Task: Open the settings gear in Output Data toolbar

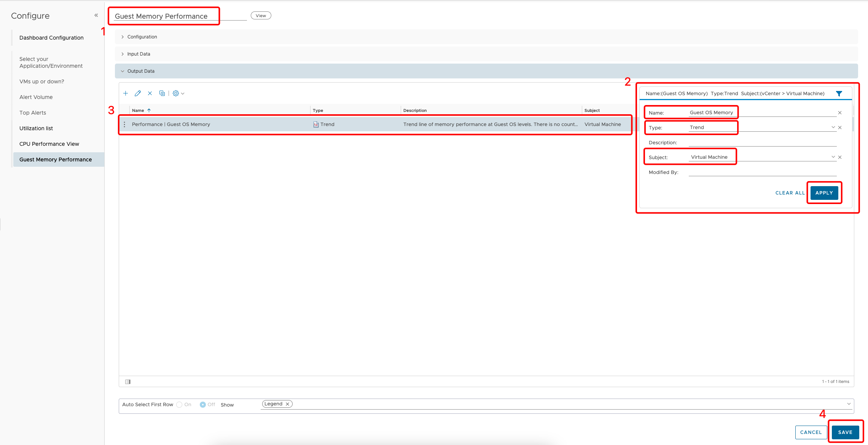Action: [176, 93]
